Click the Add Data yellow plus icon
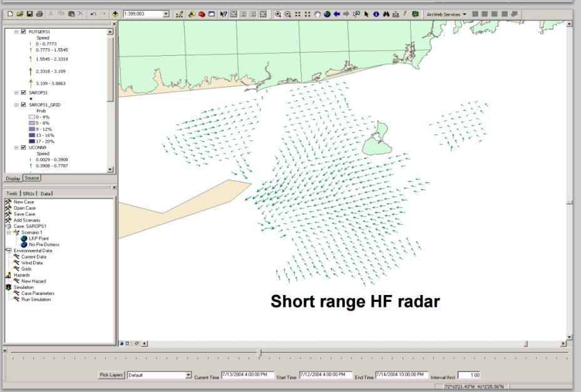The height and width of the screenshot is (392, 581). 115,14
